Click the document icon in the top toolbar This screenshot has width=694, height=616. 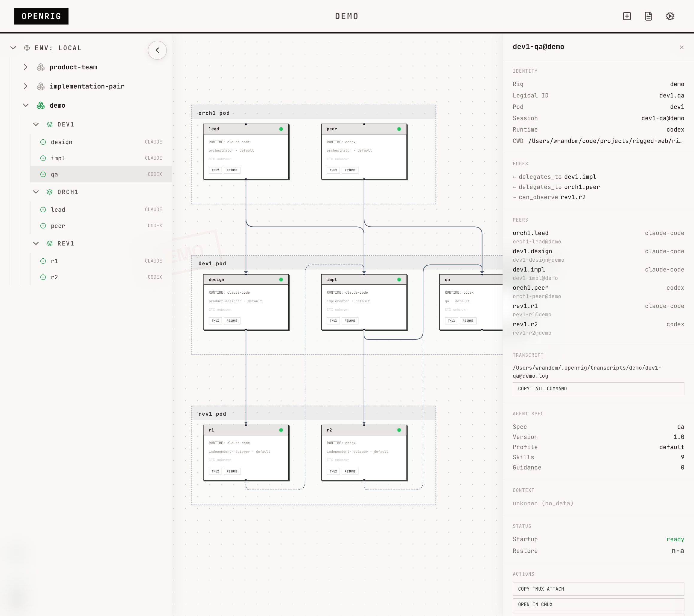pyautogui.click(x=648, y=16)
